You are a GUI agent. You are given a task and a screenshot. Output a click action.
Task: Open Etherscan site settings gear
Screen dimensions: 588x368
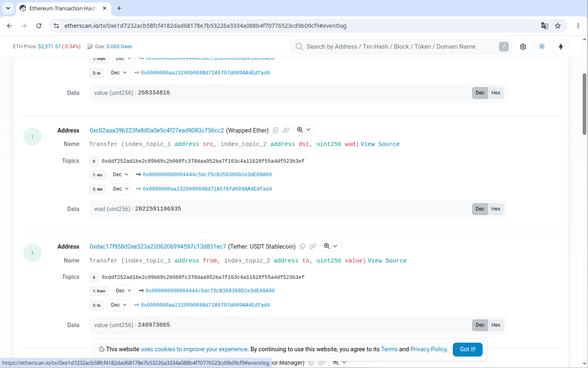click(x=523, y=47)
